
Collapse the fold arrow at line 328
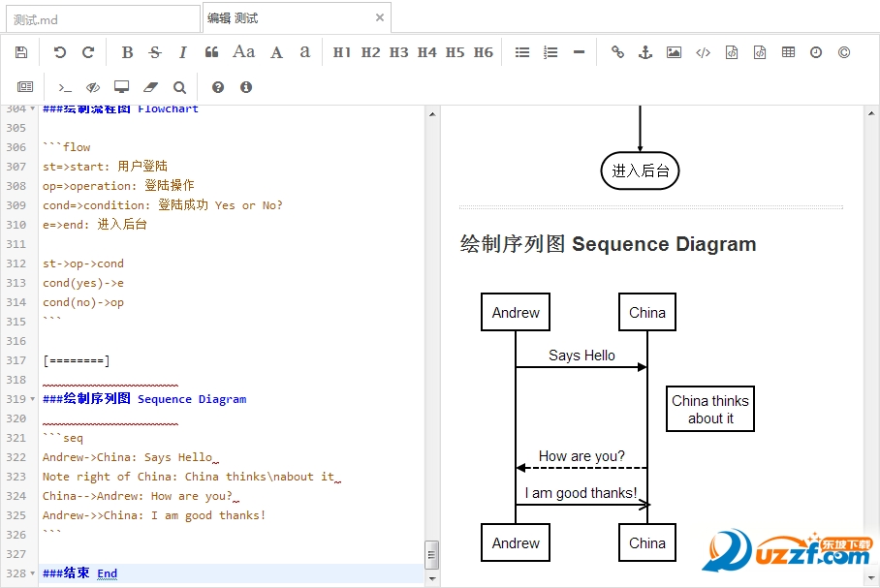pos(33,573)
